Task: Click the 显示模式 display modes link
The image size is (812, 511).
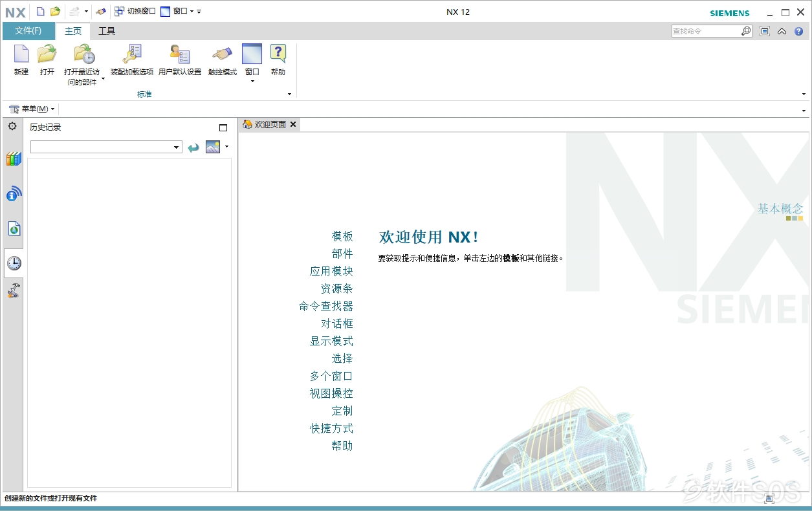Action: 331,341
